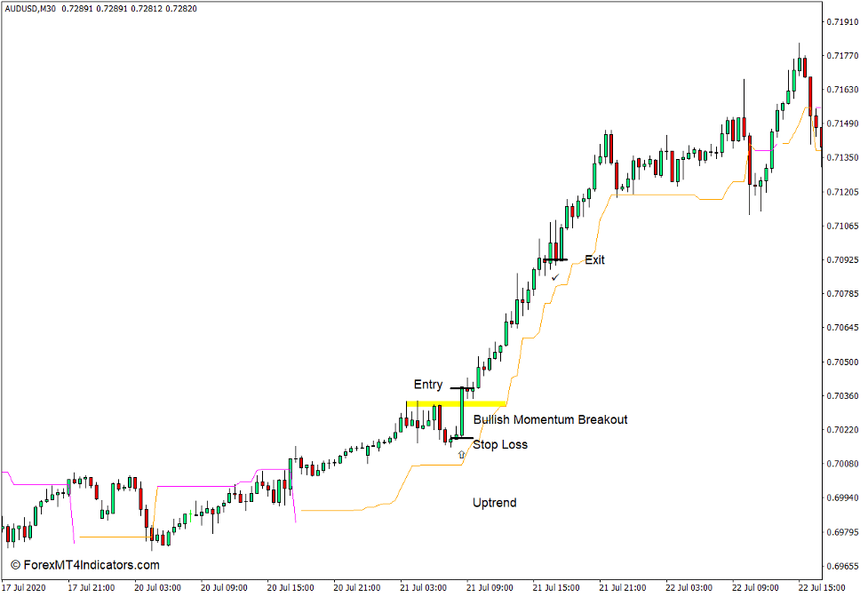Select the Entry horizontal price line
Viewport: 868px width, 597px height.
[461, 387]
